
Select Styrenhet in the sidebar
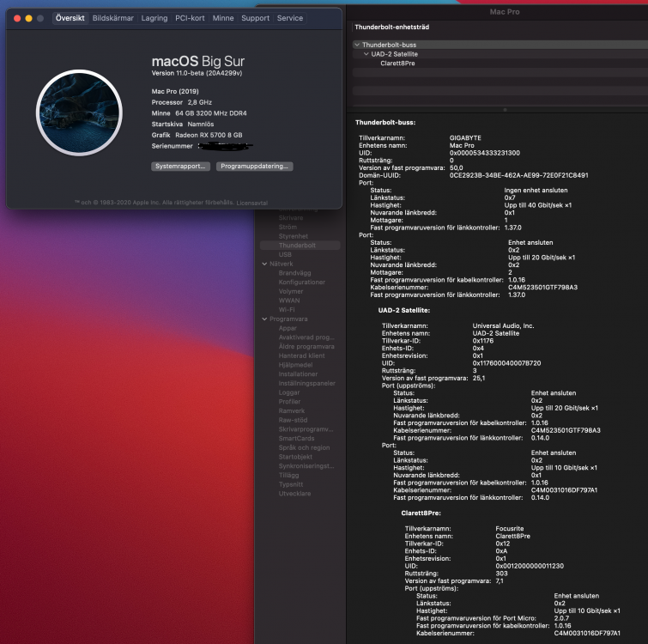pyautogui.click(x=294, y=236)
